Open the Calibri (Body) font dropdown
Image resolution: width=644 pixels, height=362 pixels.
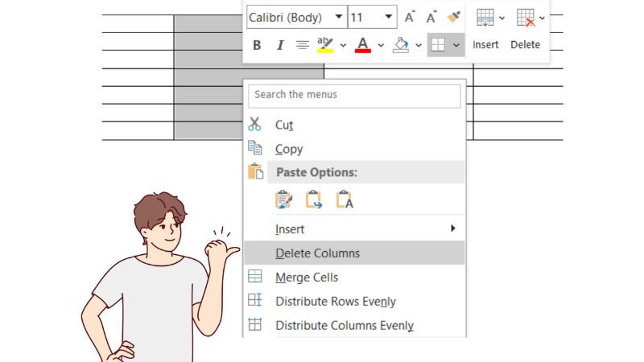point(338,17)
